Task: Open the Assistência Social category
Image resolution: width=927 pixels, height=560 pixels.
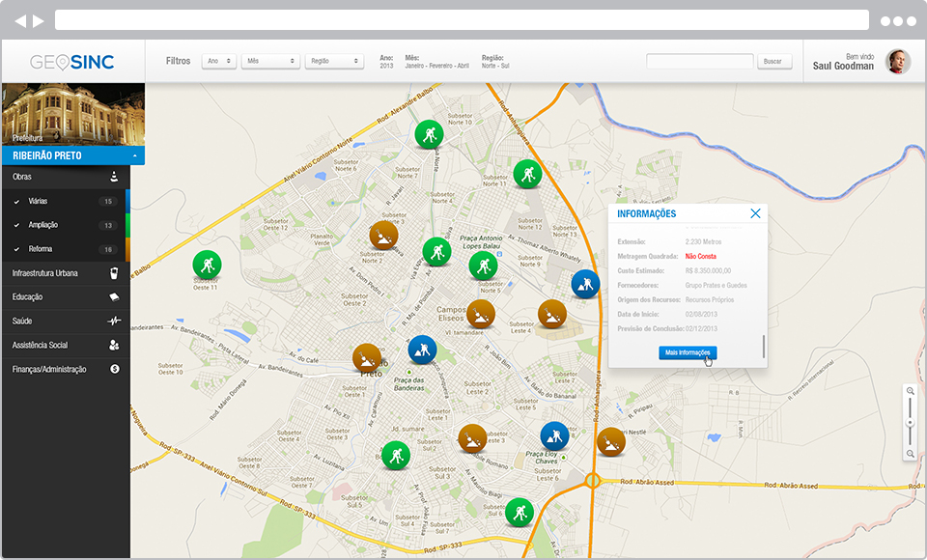Action: pos(67,346)
